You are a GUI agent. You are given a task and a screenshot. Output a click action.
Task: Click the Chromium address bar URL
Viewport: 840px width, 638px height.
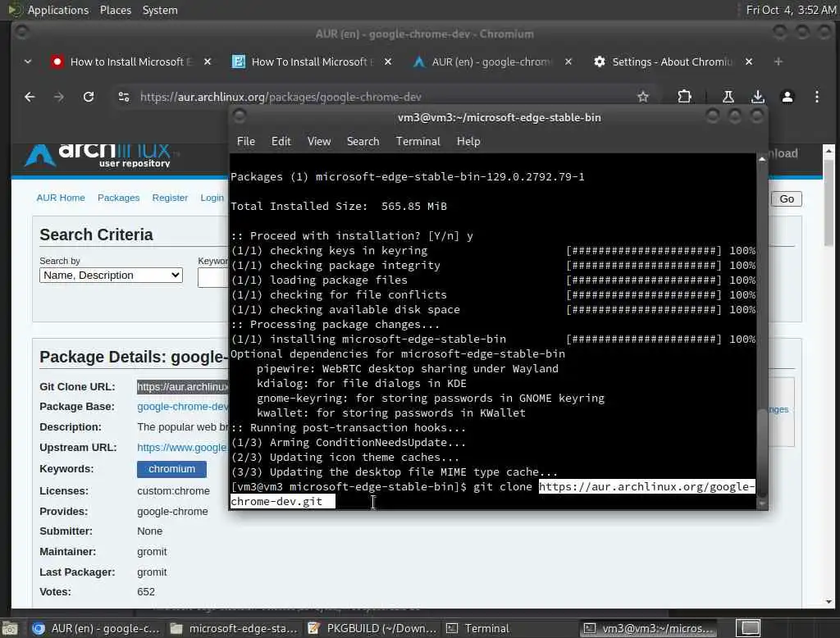(281, 97)
